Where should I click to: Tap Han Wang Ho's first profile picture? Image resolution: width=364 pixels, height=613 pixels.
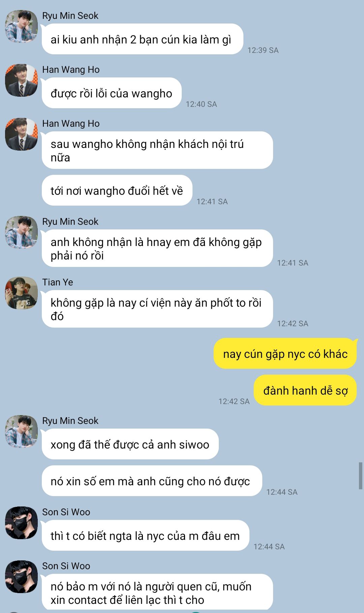coord(21,80)
